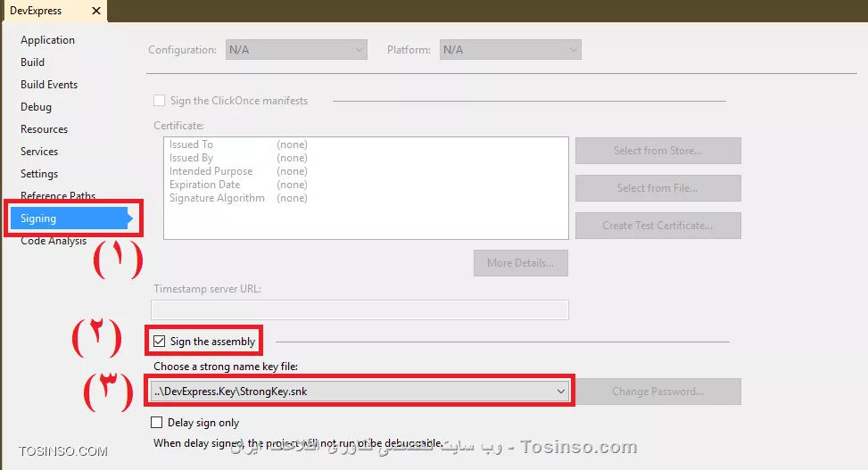Select the Signing page
Image resolution: width=868 pixels, height=470 pixels.
(x=70, y=219)
